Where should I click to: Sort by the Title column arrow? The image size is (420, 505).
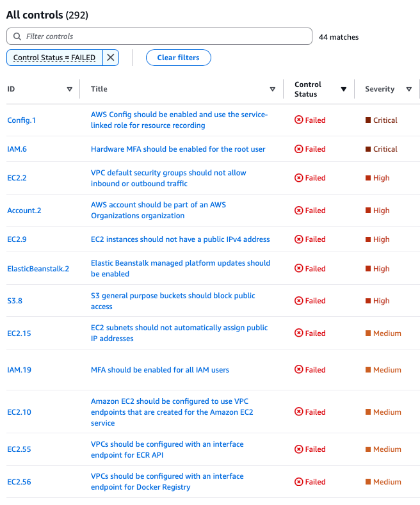tap(273, 90)
